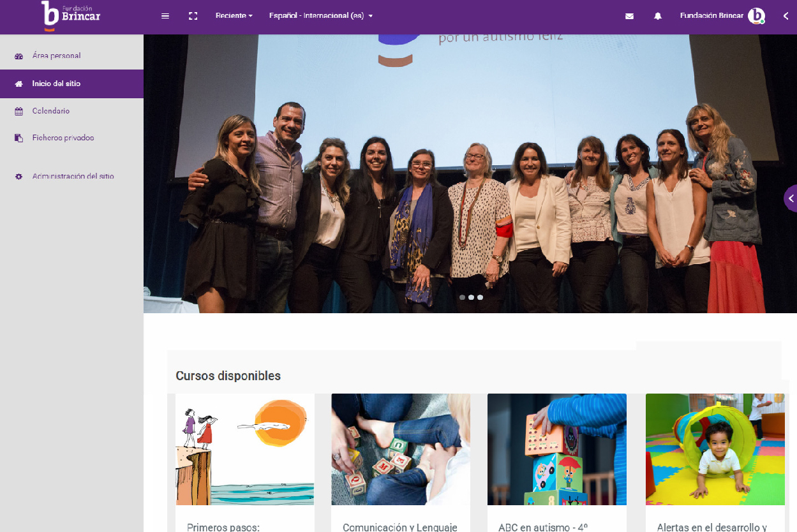Open messages envelope icon
This screenshot has height=532, width=797.
tap(630, 17)
